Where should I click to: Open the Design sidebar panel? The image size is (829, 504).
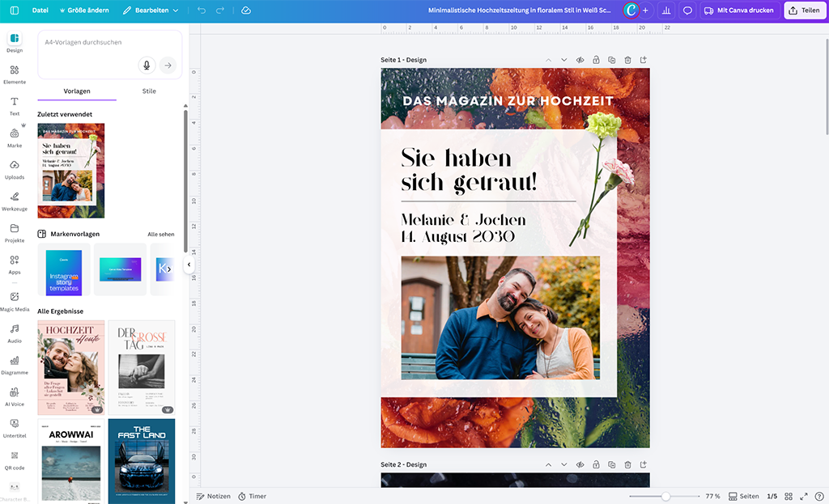click(15, 42)
